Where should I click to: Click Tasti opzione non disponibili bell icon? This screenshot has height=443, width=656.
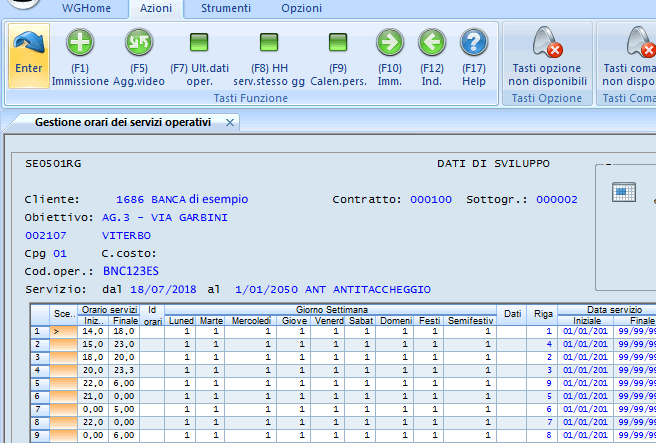[x=546, y=42]
